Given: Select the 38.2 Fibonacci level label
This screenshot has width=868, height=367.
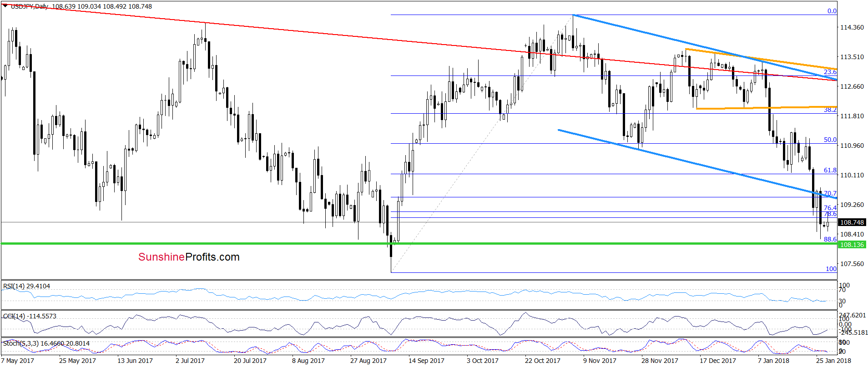Looking at the screenshot, I should tap(830, 110).
